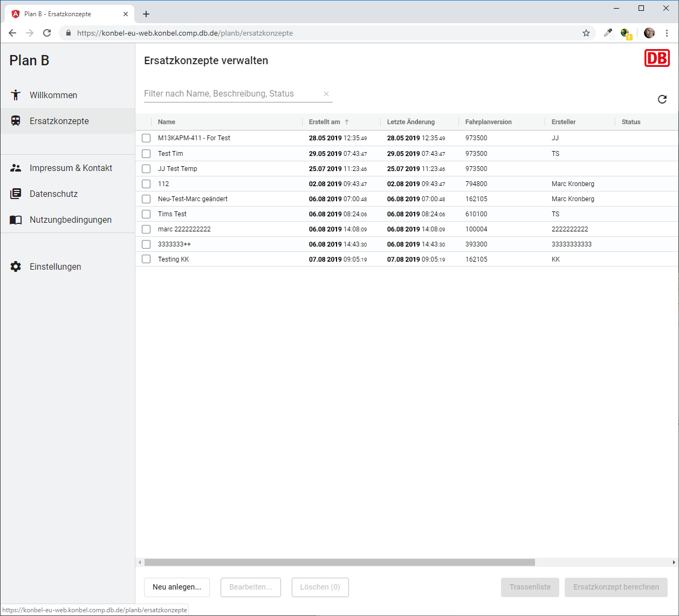
Task: Open Chrome's three-dot menu
Action: coord(667,33)
